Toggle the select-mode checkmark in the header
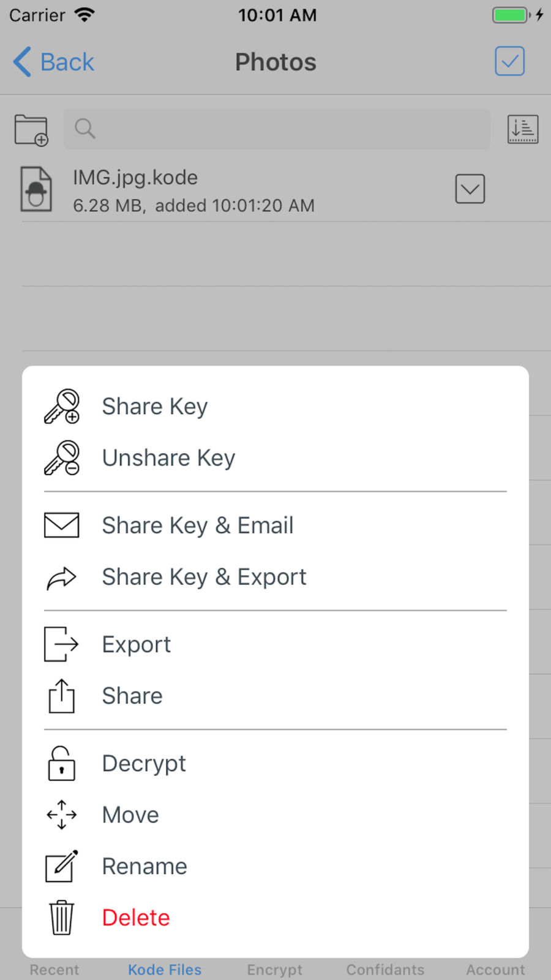The image size is (551, 980). (509, 61)
